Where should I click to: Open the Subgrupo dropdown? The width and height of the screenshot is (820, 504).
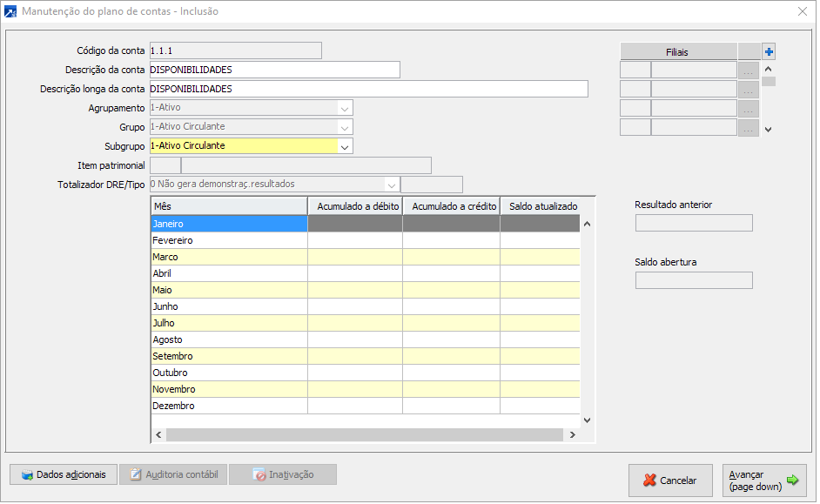pyautogui.click(x=344, y=146)
